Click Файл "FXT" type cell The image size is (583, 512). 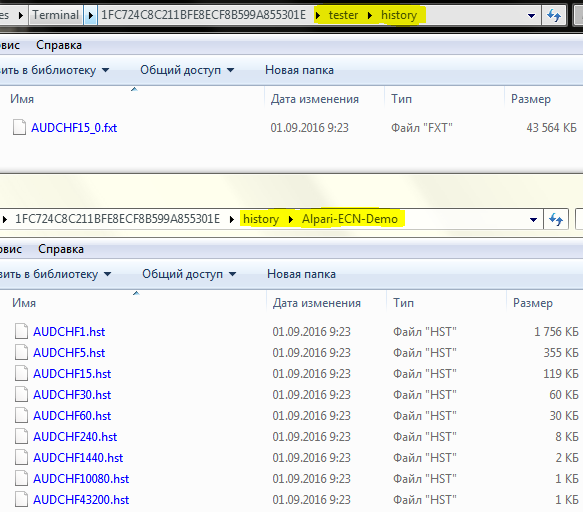click(422, 128)
